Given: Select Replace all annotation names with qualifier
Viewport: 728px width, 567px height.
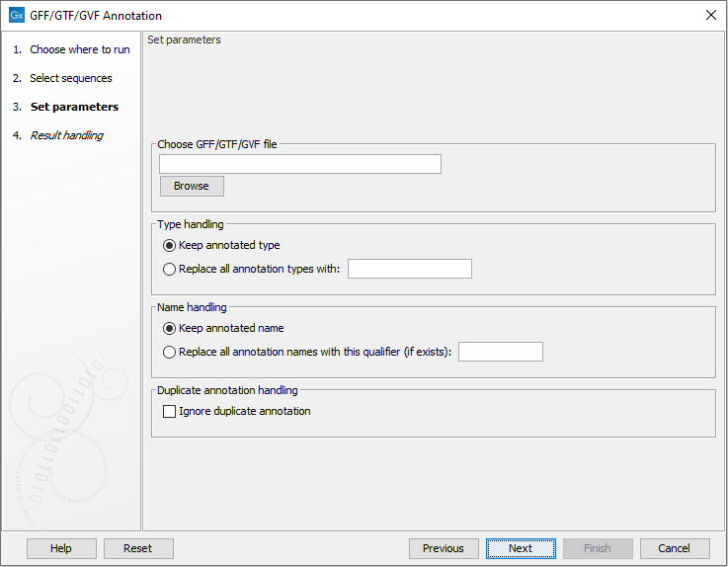Looking at the screenshot, I should pyautogui.click(x=171, y=352).
